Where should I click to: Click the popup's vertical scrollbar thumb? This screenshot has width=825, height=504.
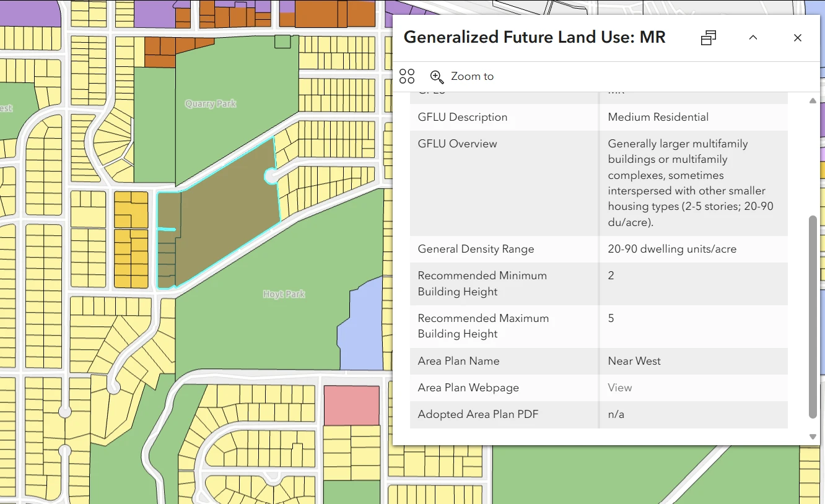[813, 316]
